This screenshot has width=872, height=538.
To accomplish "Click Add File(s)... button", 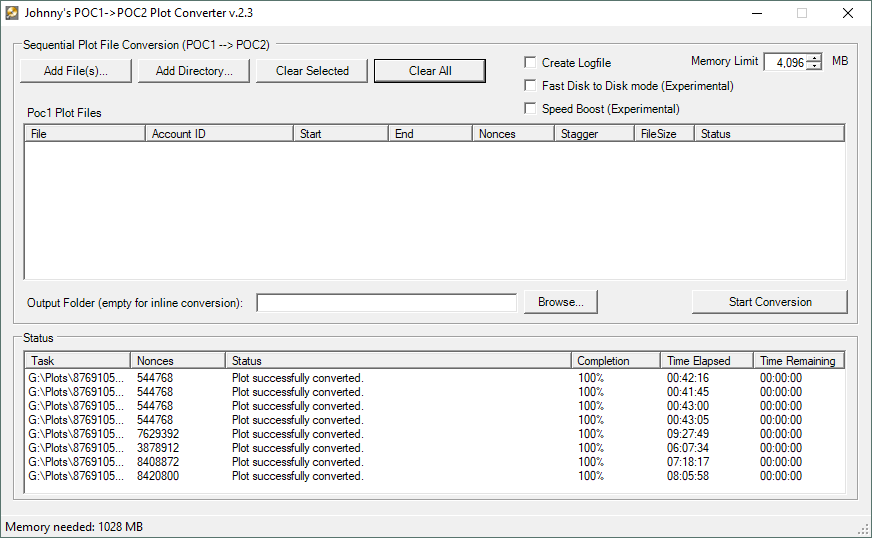I will tap(76, 71).
